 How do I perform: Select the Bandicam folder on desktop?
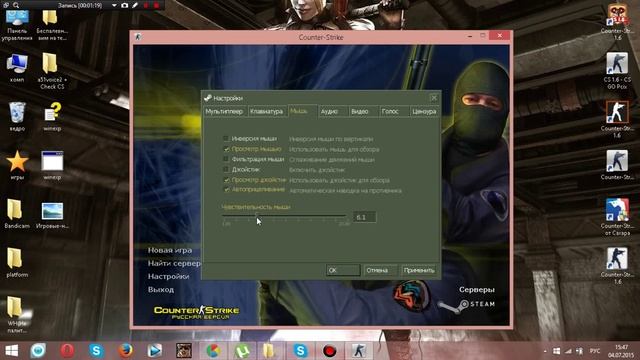(17, 214)
